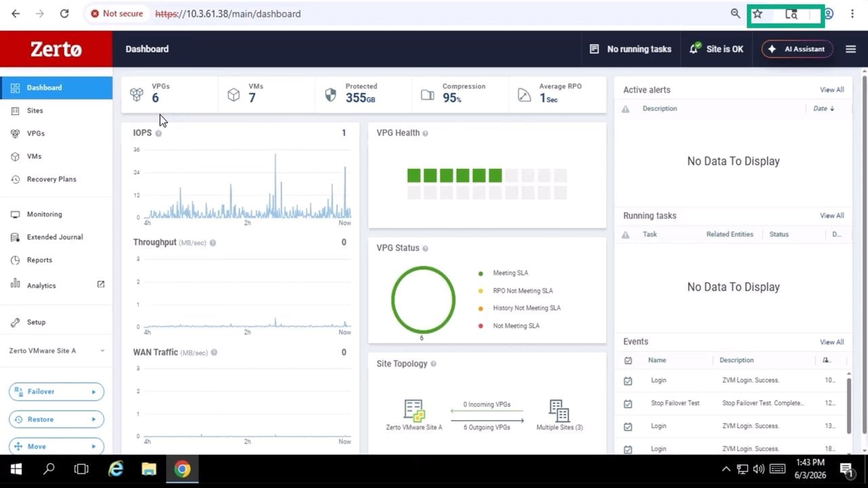This screenshot has height=488, width=868.
Task: Open Analytics external link icon
Action: coord(101,285)
